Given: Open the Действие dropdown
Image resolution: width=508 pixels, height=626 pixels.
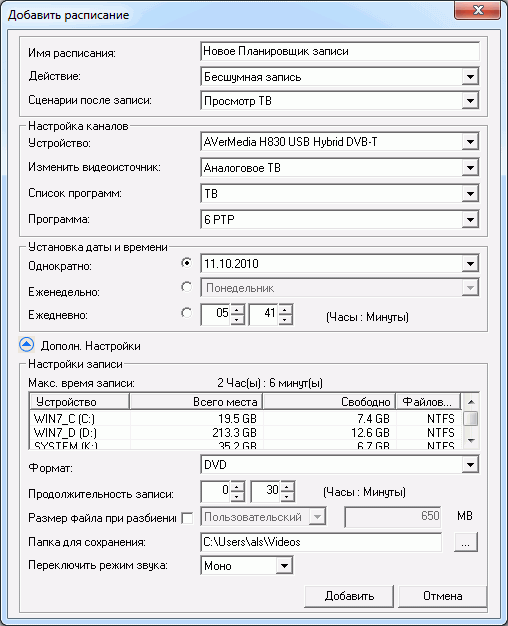Looking at the screenshot, I should [470, 77].
